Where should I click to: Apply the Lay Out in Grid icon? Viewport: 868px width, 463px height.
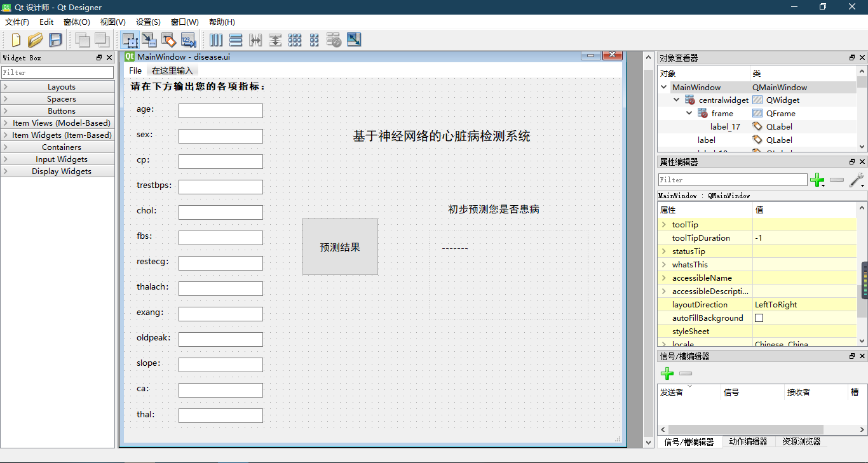[295, 40]
